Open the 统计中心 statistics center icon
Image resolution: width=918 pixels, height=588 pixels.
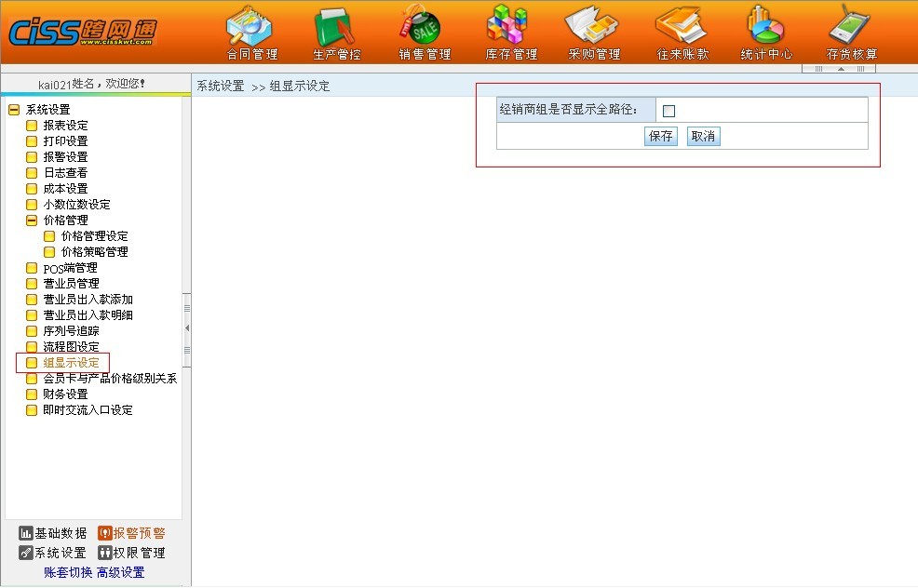(x=766, y=31)
